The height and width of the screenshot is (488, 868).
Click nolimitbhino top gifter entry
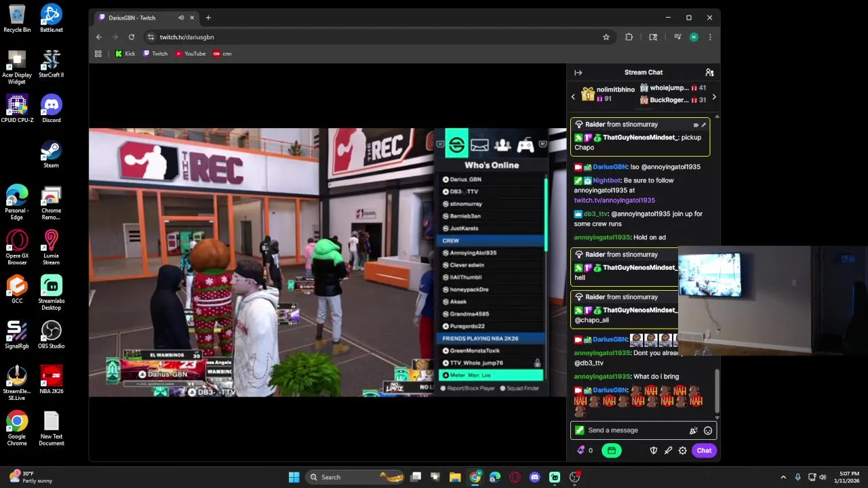click(x=608, y=94)
